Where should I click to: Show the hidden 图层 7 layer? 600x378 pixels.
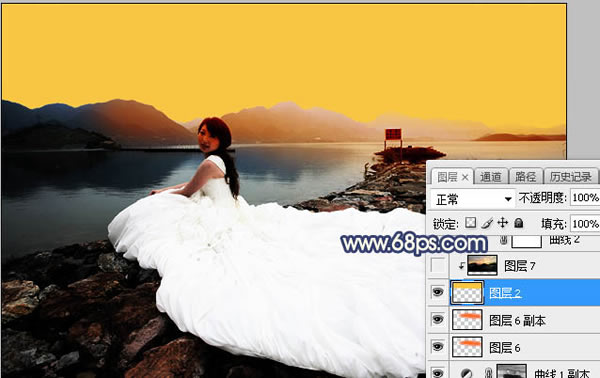click(438, 265)
